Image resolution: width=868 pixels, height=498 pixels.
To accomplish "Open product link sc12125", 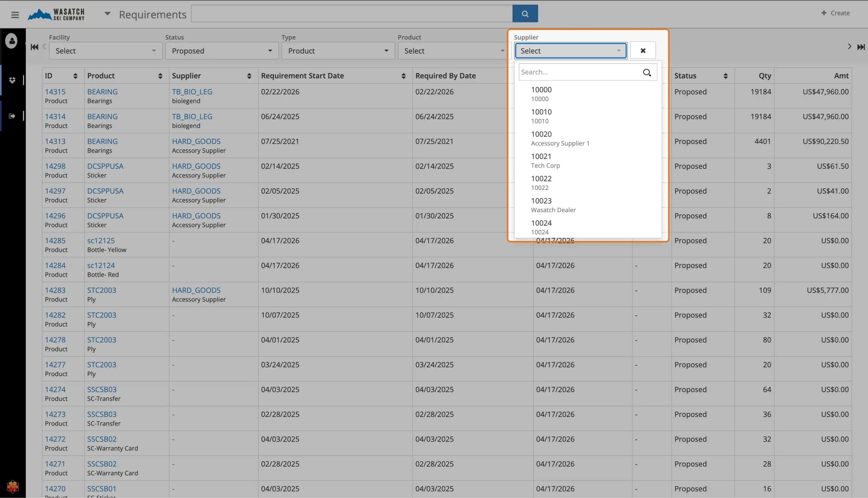I will (101, 241).
